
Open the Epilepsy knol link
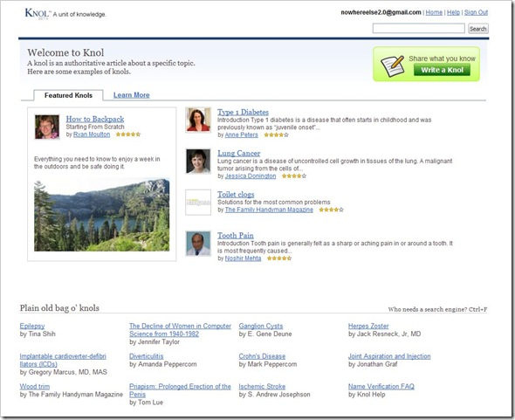pyautogui.click(x=32, y=326)
